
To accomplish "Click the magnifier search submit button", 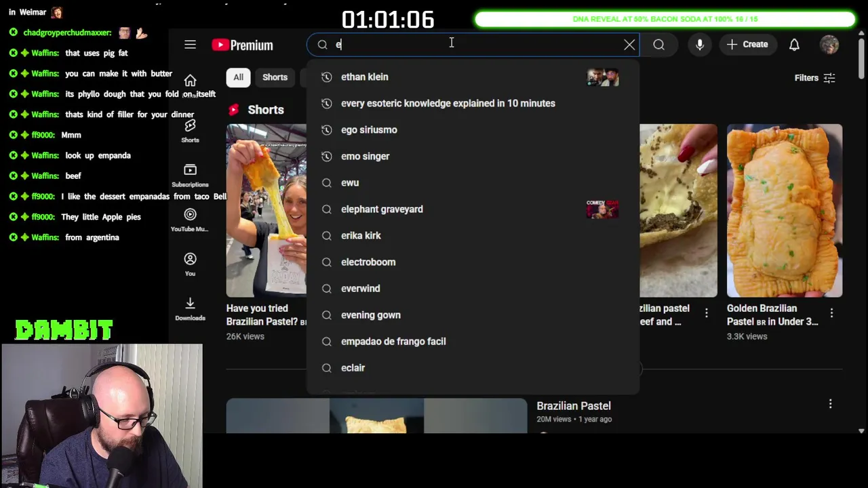I will (x=658, y=45).
